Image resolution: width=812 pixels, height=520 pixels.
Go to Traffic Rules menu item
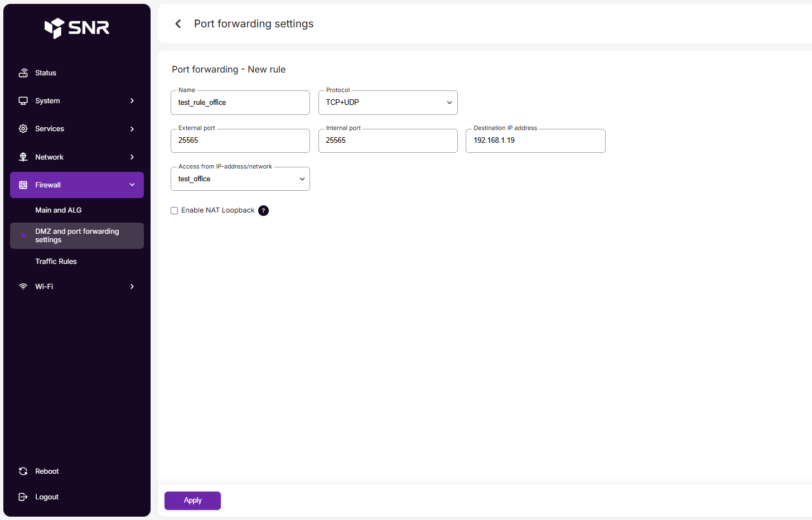point(56,262)
